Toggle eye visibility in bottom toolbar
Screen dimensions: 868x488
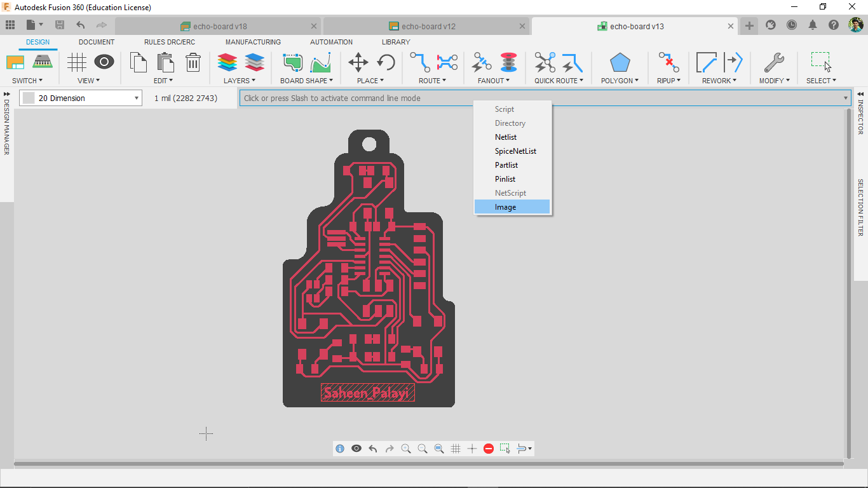(356, 449)
